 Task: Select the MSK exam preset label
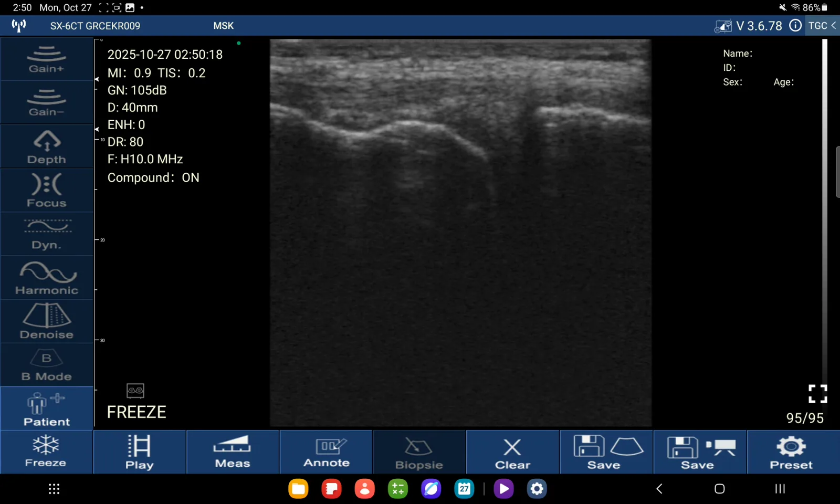[223, 26]
